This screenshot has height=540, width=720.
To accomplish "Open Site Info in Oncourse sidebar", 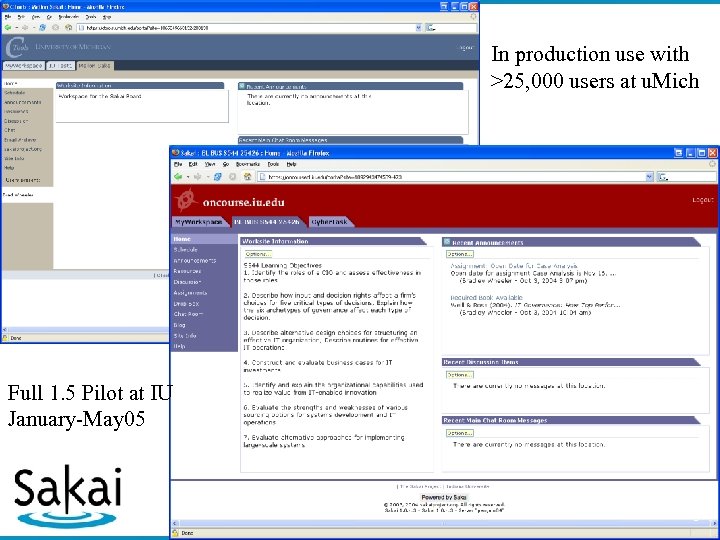I will tap(185, 336).
